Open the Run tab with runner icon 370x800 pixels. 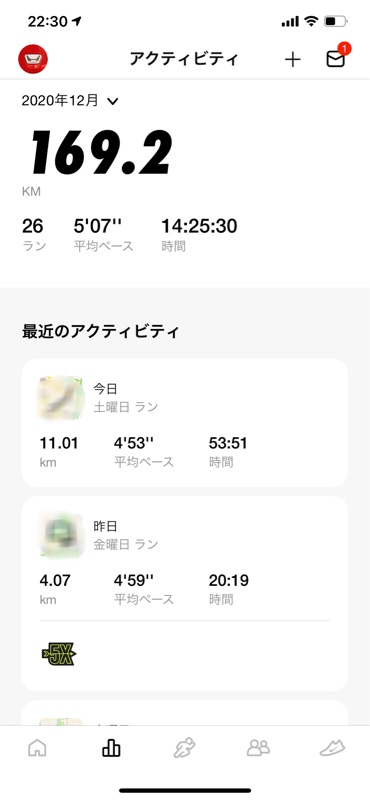184,748
